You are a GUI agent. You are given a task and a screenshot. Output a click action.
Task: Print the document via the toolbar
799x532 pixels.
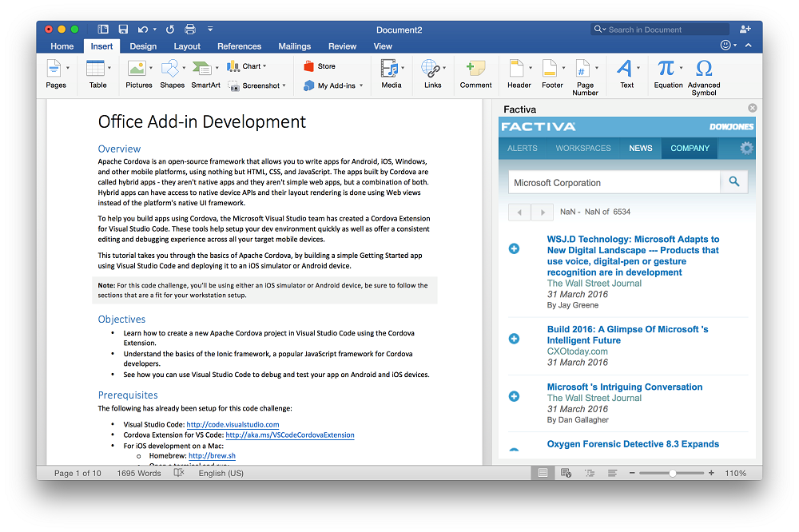(190, 30)
